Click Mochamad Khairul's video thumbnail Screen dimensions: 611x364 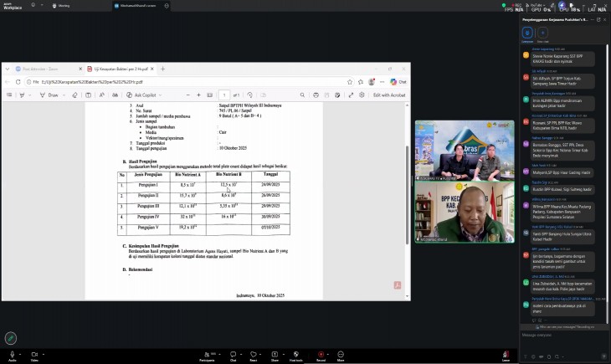tap(465, 213)
